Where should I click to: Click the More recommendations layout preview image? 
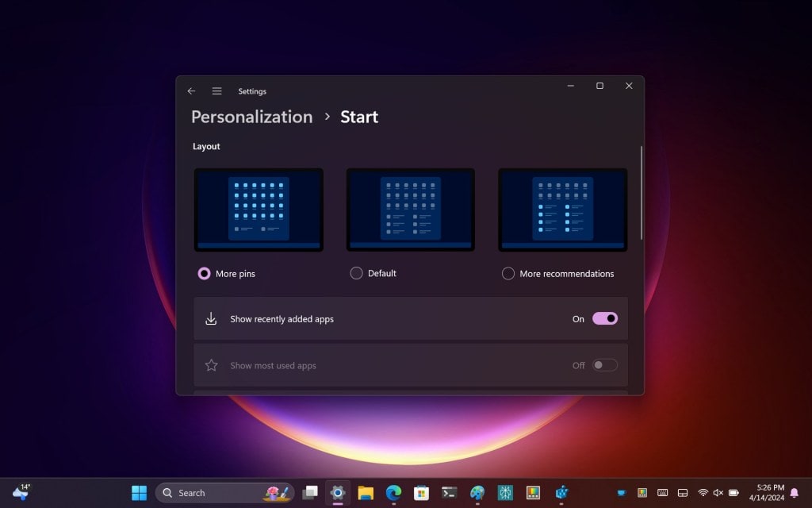[562, 210]
